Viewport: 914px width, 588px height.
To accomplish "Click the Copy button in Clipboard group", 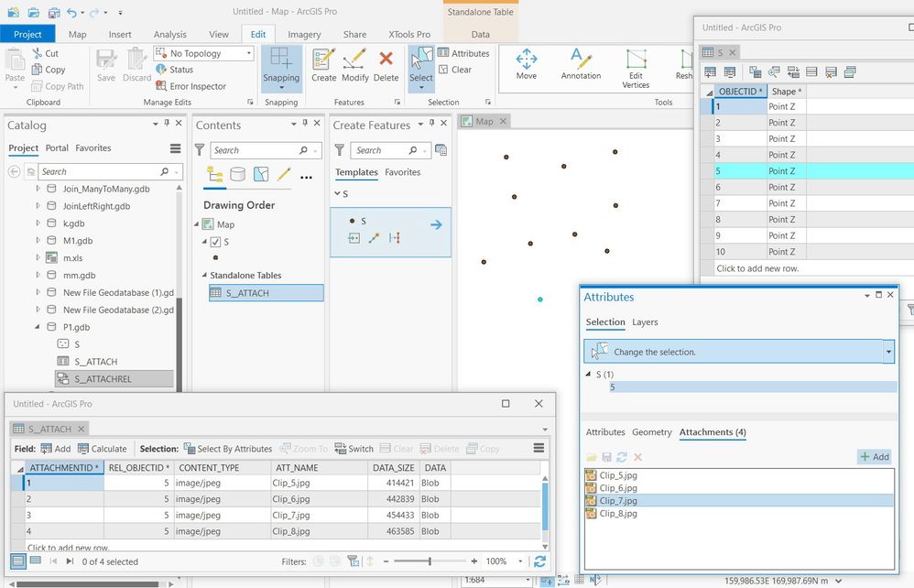I will point(49,70).
